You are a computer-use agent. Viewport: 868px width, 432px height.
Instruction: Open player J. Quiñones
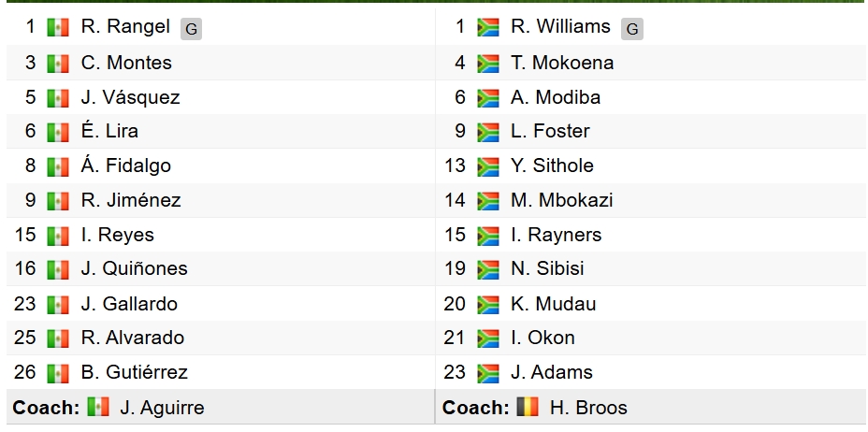point(134,268)
